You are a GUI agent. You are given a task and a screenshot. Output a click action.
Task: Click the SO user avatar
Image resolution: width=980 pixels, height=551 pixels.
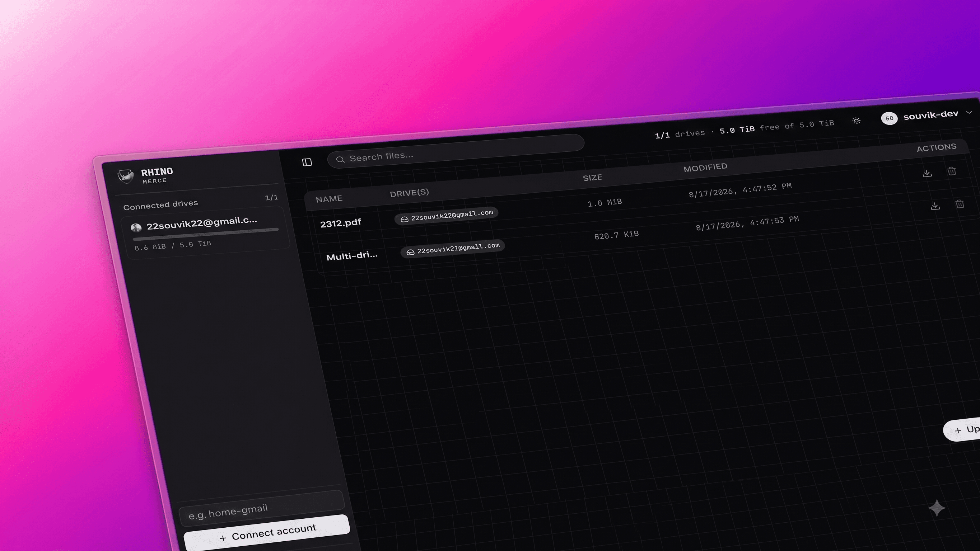(x=889, y=118)
